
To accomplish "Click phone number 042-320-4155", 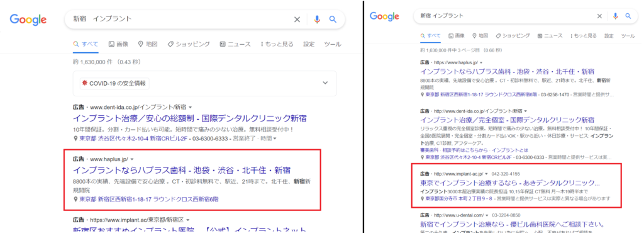I will click(x=506, y=173).
